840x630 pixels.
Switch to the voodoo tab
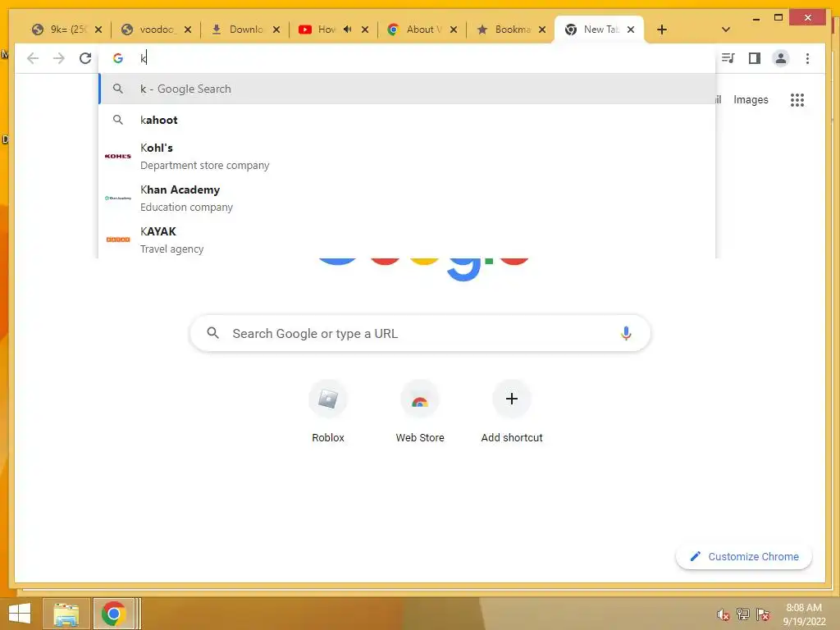click(x=149, y=30)
